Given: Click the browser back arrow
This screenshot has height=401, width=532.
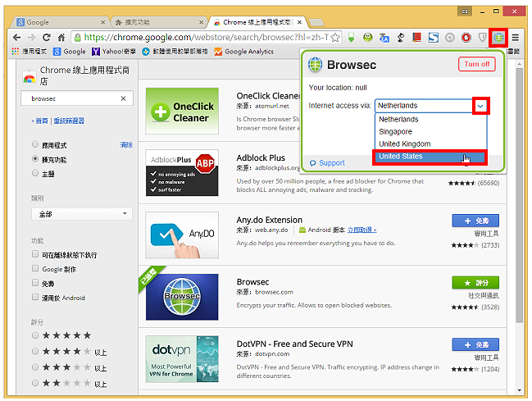Looking at the screenshot, I should click(16, 38).
